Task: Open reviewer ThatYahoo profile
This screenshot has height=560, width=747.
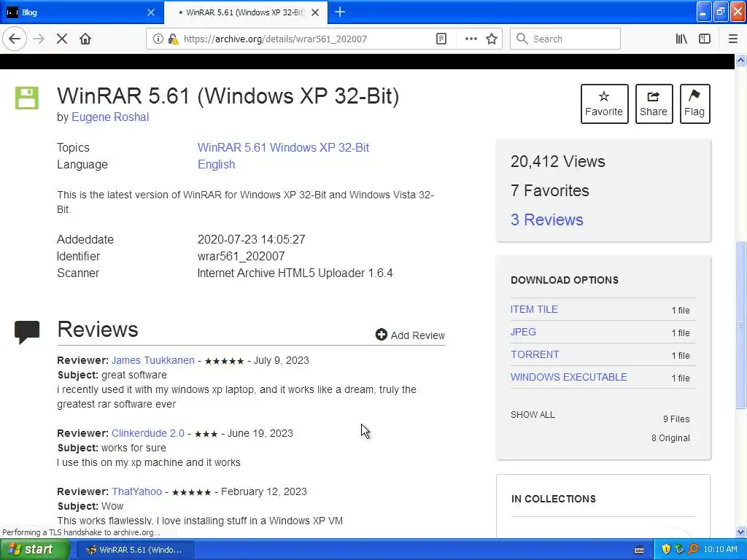Action: pos(136,491)
